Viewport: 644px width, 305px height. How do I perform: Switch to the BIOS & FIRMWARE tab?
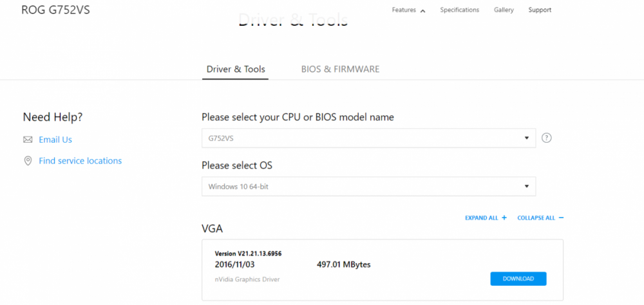340,69
